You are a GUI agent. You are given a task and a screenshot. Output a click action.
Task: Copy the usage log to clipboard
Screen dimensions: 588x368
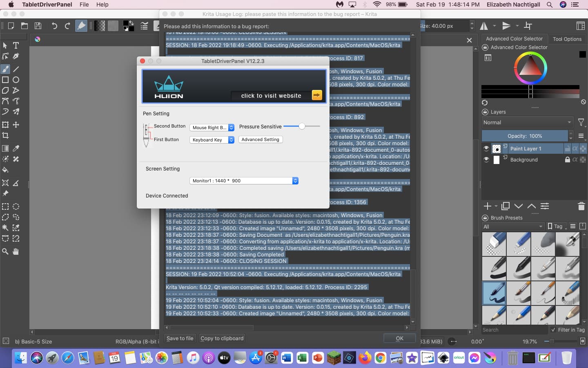pyautogui.click(x=222, y=338)
